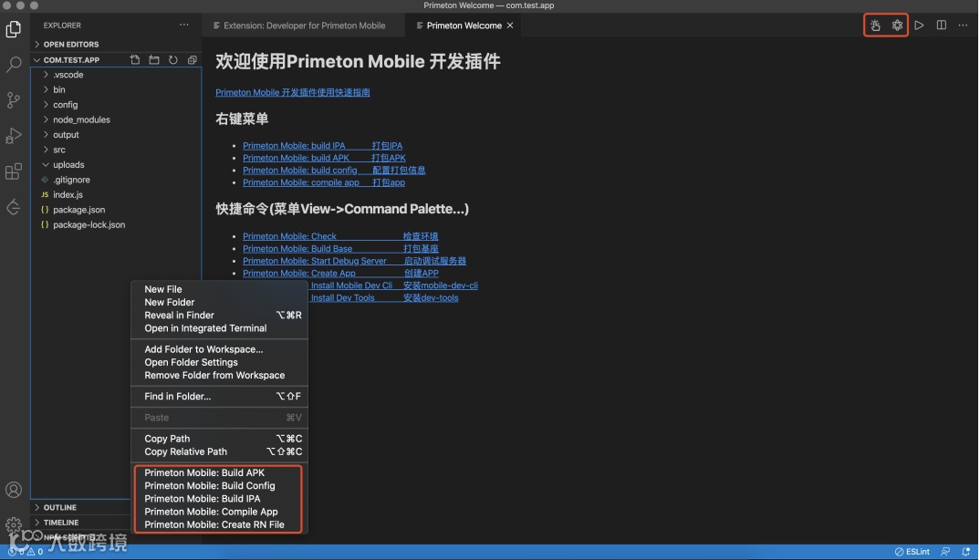Click the Primeton Mobile: build config link
The height and width of the screenshot is (560, 980).
(x=334, y=170)
